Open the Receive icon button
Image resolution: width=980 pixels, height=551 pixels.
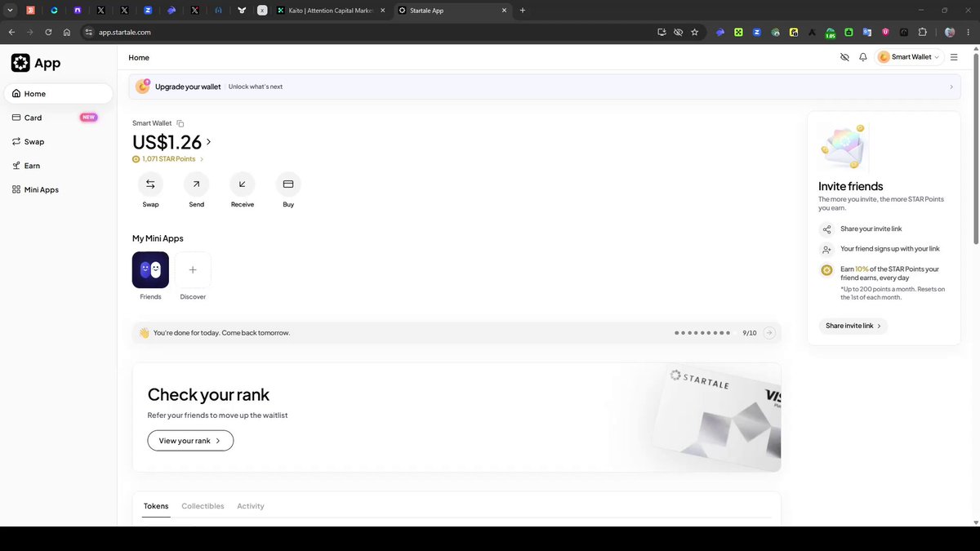(x=243, y=184)
